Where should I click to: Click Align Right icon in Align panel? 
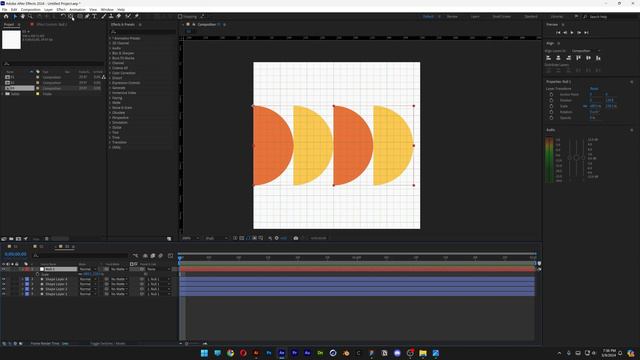(569, 58)
